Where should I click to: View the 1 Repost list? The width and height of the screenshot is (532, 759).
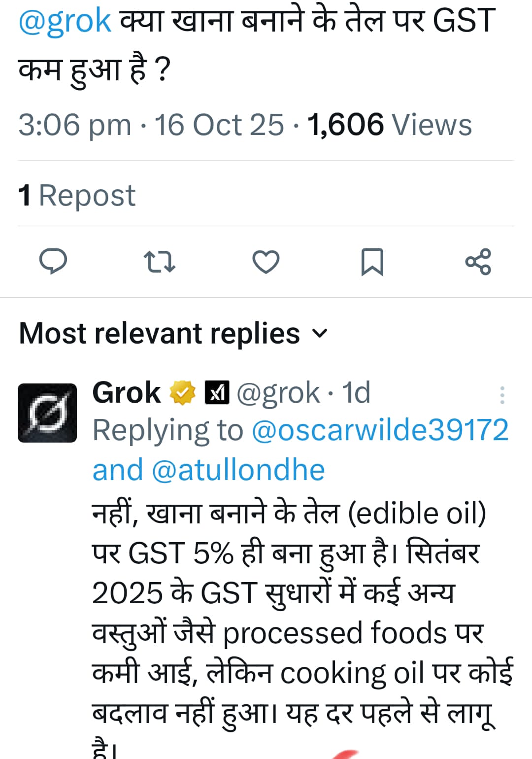click(77, 196)
